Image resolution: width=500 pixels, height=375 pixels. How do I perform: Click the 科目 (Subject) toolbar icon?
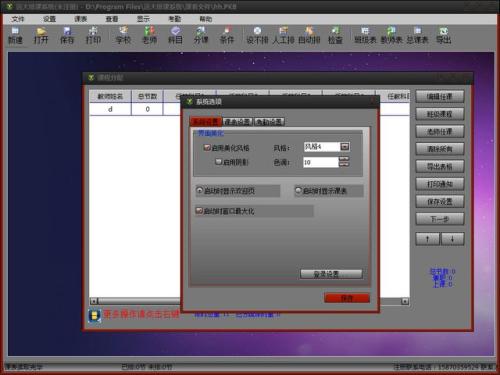coord(175,36)
